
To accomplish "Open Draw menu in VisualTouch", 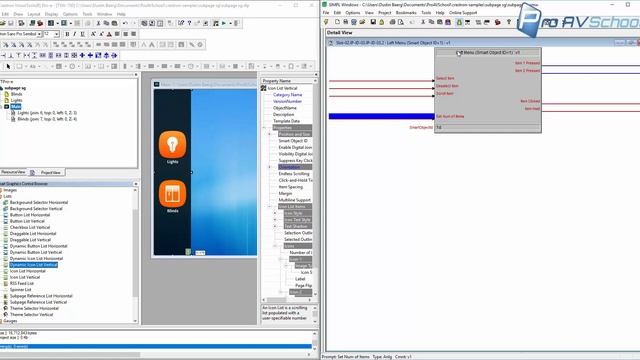I will [18, 14].
